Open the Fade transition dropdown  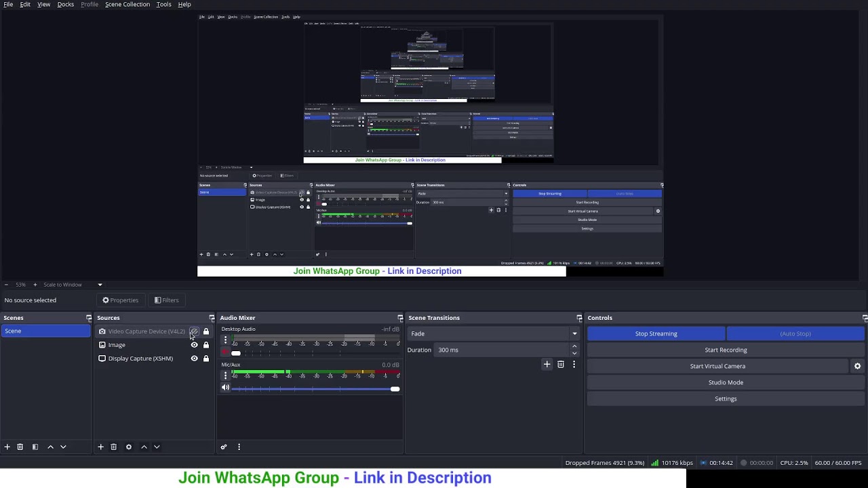tap(493, 333)
